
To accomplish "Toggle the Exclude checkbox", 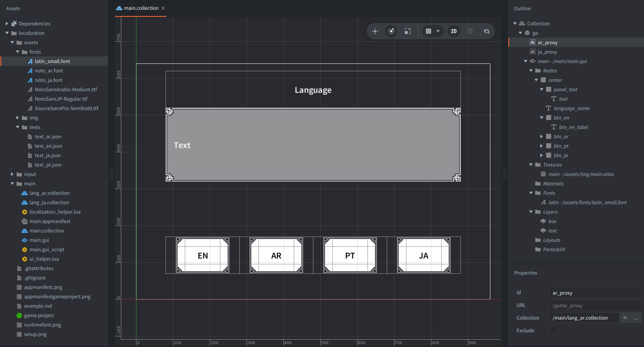I will (553, 331).
